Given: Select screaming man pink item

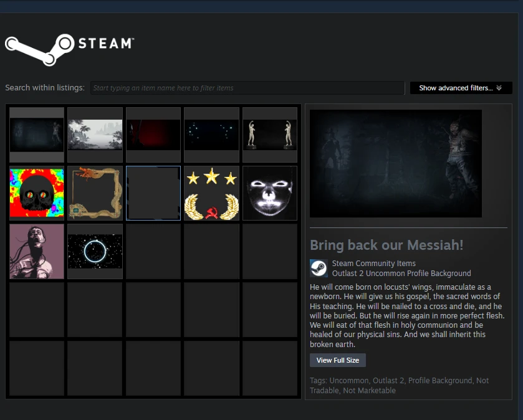Looking at the screenshot, I should [37, 251].
